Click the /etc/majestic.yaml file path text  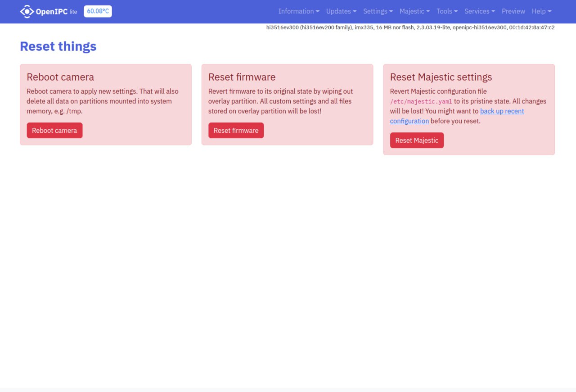[421, 102]
